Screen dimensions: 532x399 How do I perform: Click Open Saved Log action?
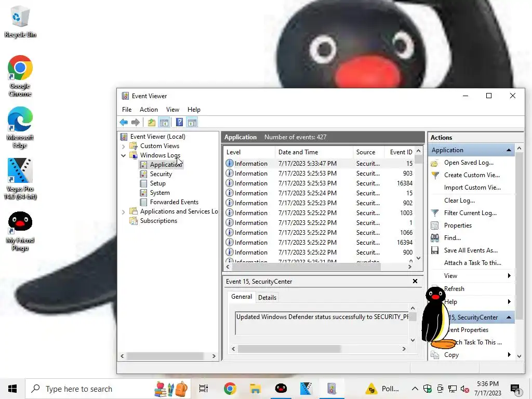469,163
